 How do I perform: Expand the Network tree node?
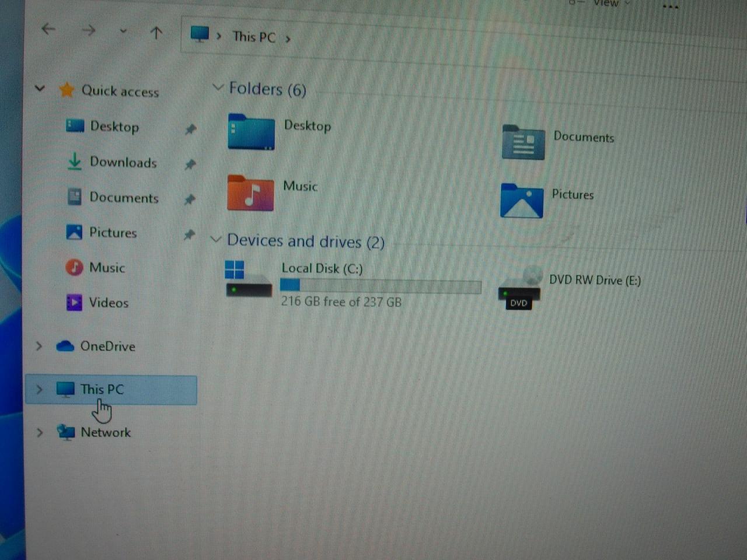click(40, 432)
